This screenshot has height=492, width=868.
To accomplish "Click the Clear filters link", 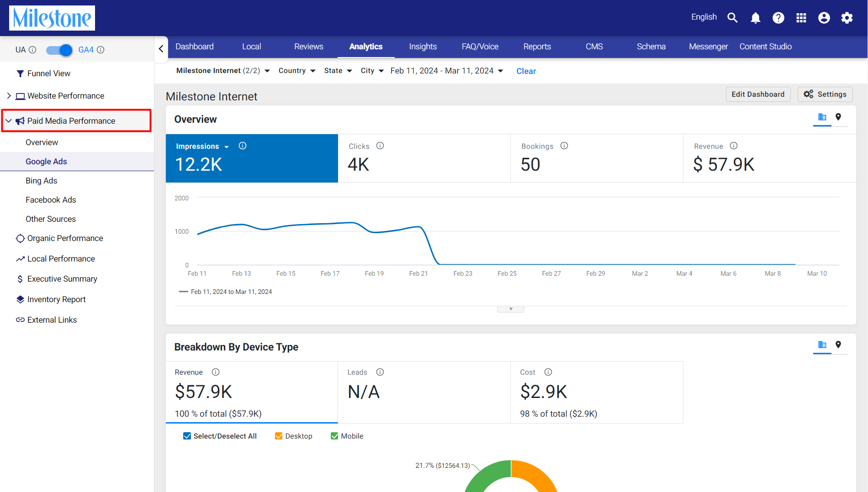I will 526,71.
